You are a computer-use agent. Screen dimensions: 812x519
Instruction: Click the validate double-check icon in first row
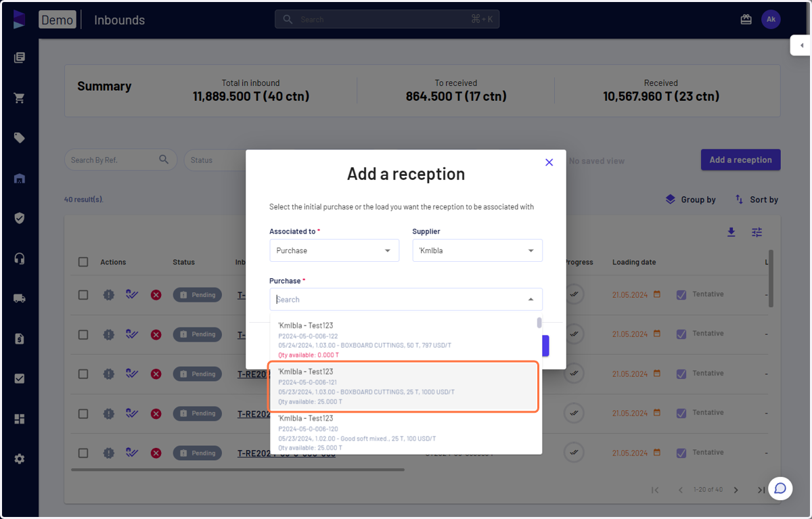(132, 294)
